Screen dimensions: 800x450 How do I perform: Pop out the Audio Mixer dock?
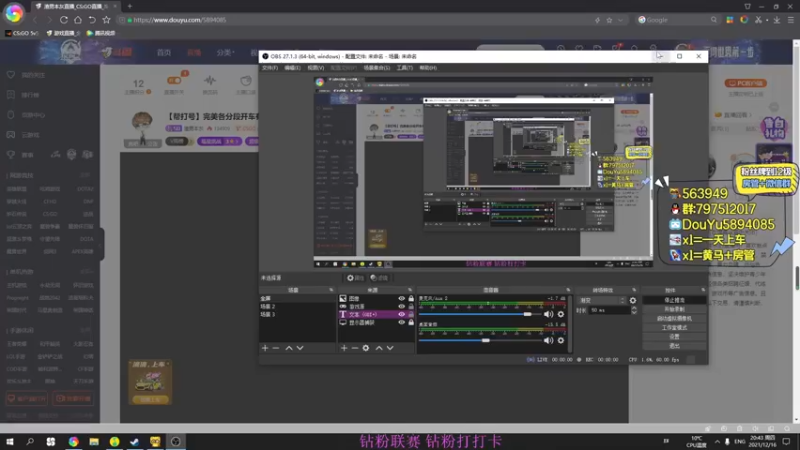tap(568, 290)
